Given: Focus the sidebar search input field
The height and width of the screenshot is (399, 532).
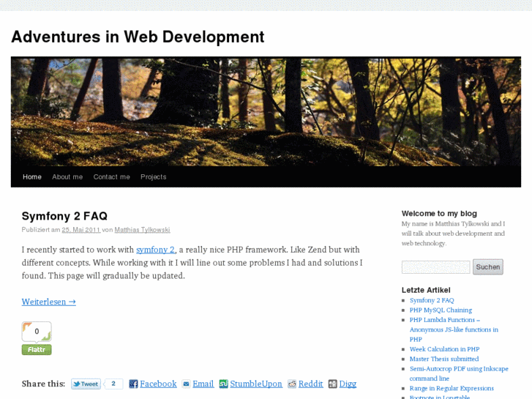Looking at the screenshot, I should point(435,267).
